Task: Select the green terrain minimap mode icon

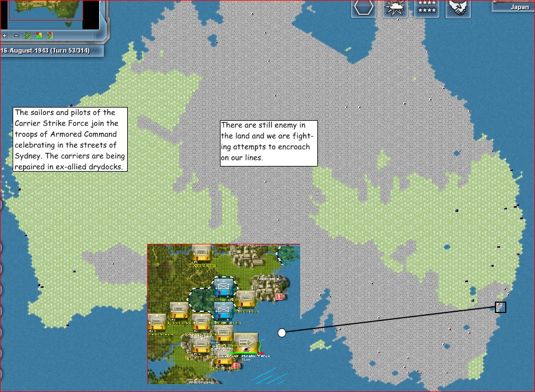Action: [x=27, y=35]
